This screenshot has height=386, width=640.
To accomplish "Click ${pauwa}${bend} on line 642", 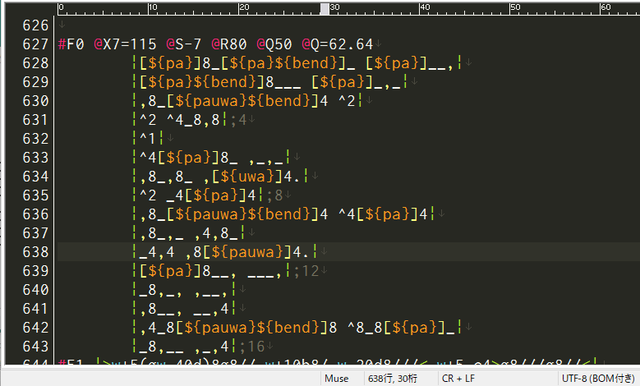I will click(x=251, y=328).
